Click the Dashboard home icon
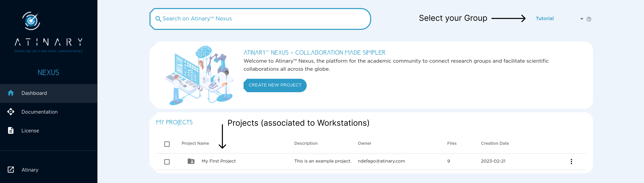The width and height of the screenshot is (644, 183). click(x=11, y=93)
